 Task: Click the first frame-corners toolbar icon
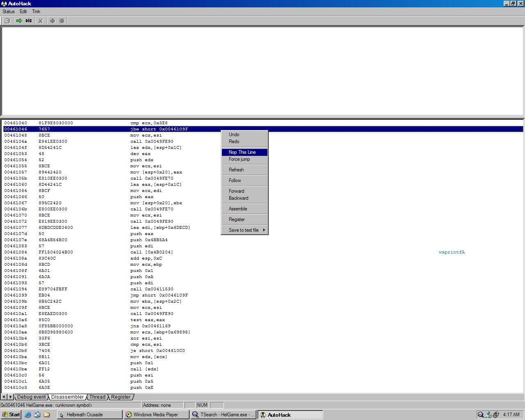pyautogui.click(x=52, y=21)
